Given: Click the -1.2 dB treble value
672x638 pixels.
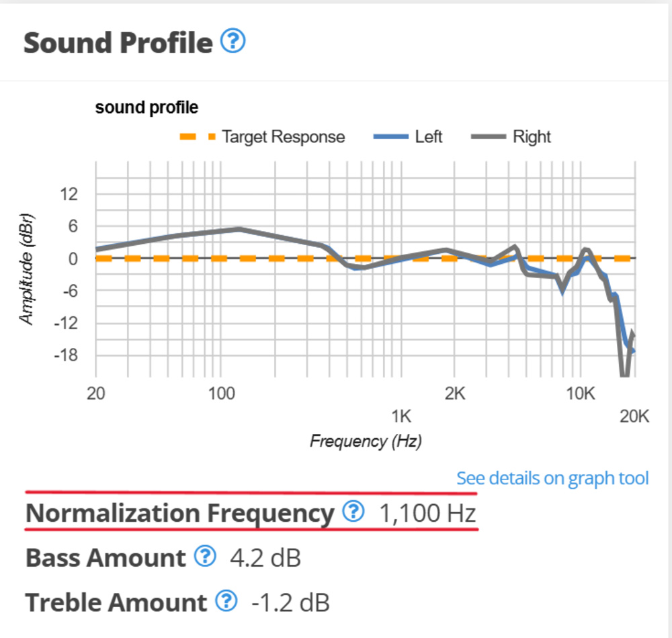Looking at the screenshot, I should 291,602.
